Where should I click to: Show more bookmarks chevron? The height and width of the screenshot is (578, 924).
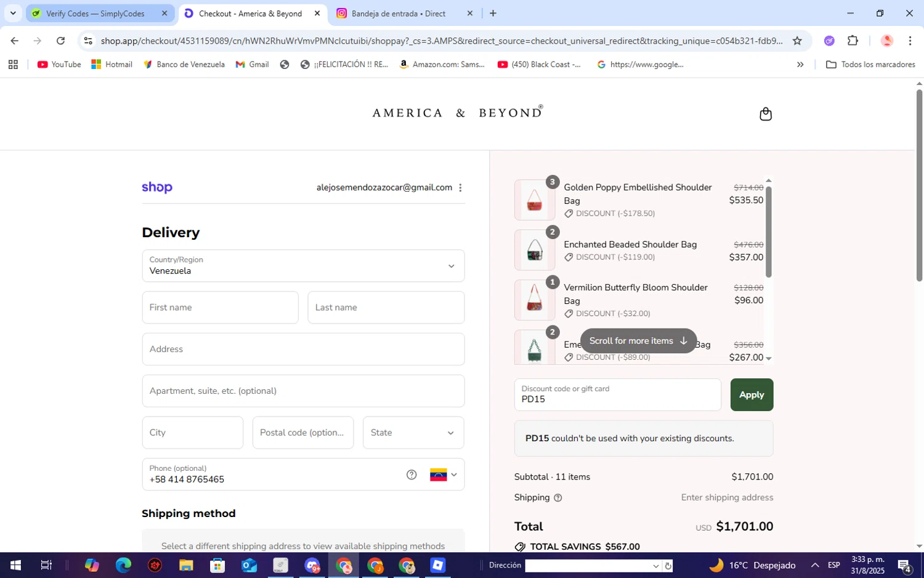click(x=800, y=64)
